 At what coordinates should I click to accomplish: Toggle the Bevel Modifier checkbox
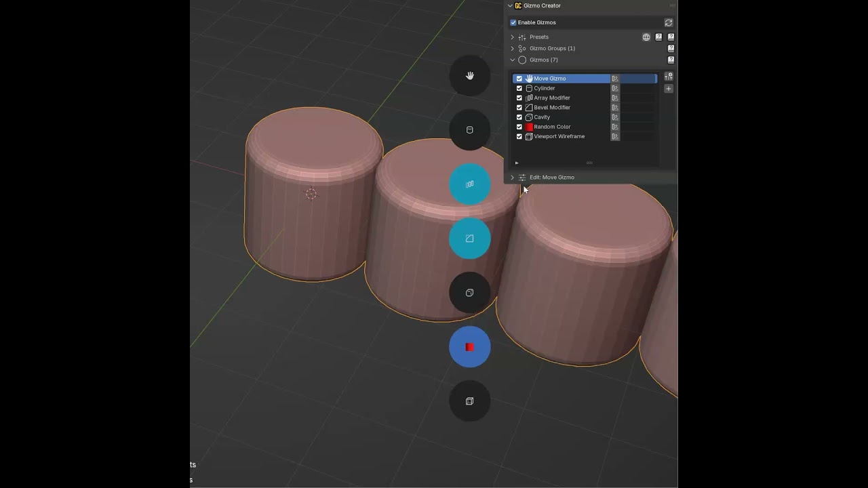519,108
